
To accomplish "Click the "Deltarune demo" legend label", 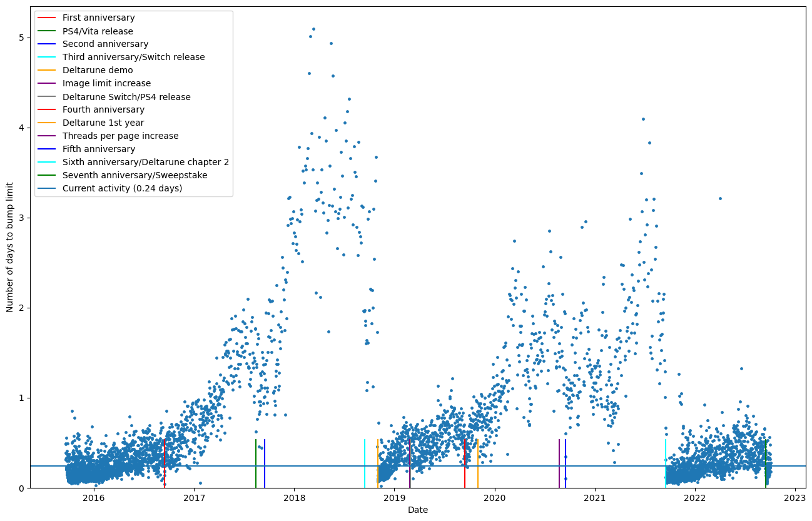I will [x=98, y=70].
